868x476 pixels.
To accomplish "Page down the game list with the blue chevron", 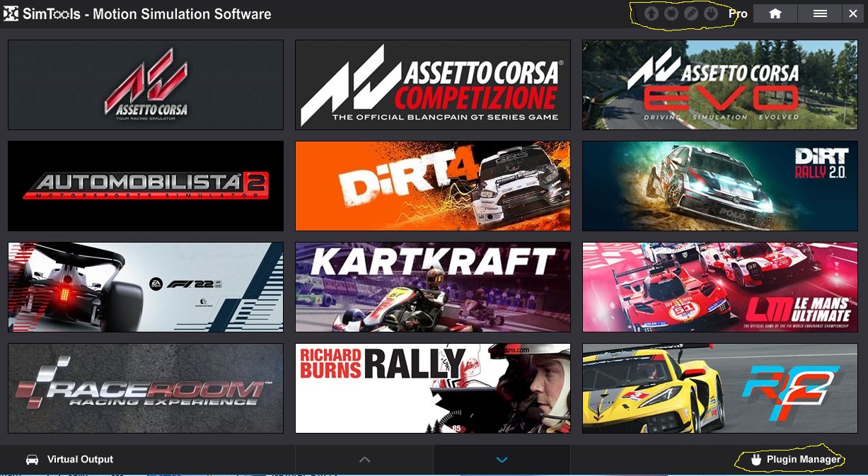I will 502,460.
